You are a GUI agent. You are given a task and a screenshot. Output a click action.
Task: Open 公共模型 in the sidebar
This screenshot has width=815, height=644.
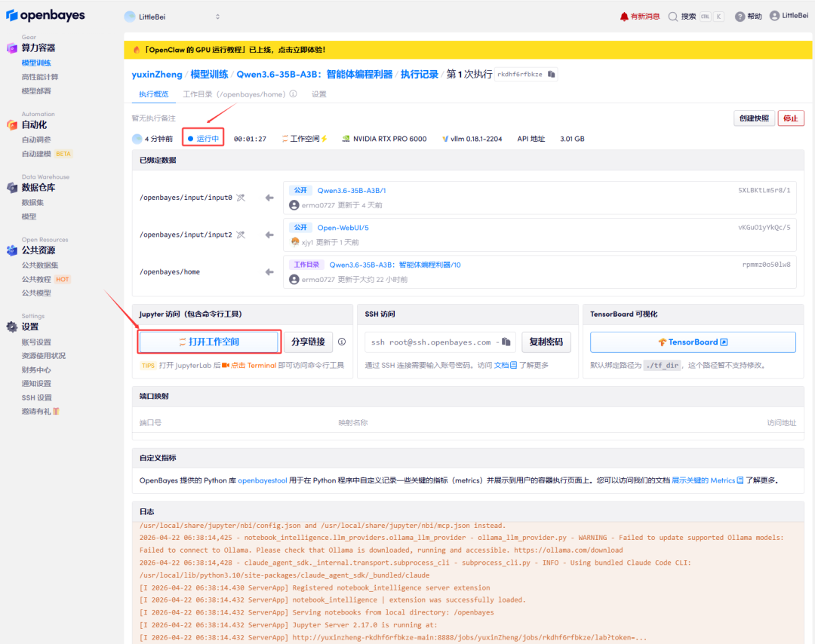point(36,293)
